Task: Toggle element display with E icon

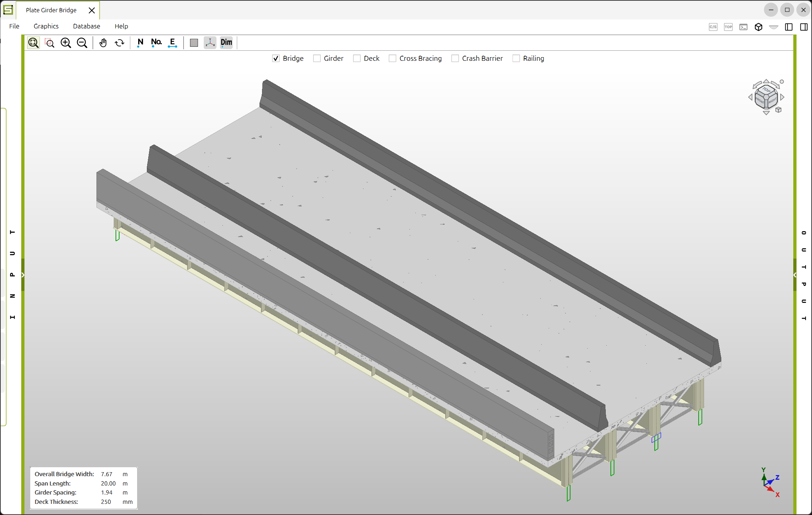Action: pos(172,43)
